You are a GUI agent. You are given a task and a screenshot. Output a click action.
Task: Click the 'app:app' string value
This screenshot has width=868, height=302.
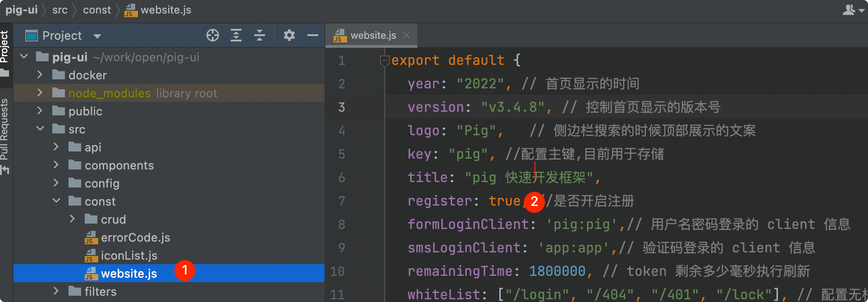pos(574,248)
